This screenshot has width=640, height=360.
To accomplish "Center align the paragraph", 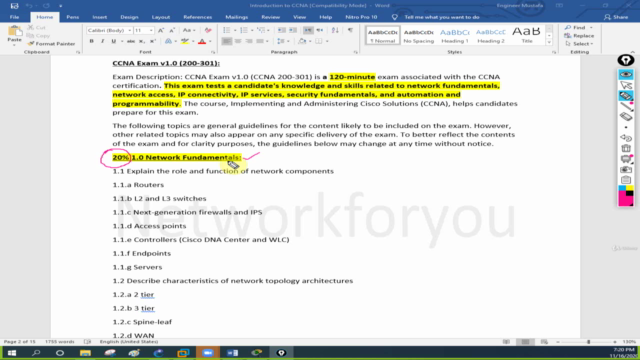I will click(x=238, y=41).
